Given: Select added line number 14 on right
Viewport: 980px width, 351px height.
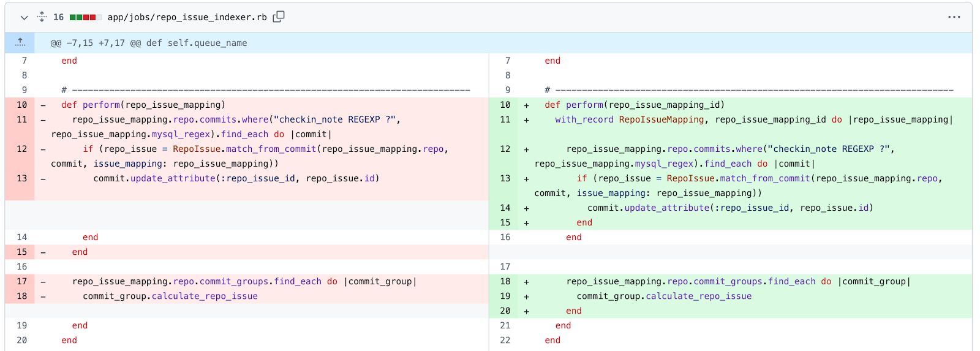Looking at the screenshot, I should 505,208.
